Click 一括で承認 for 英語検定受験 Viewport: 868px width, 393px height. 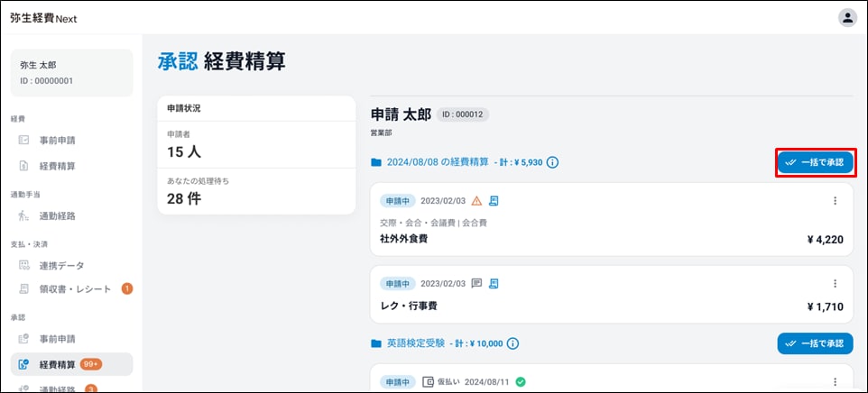coord(815,343)
